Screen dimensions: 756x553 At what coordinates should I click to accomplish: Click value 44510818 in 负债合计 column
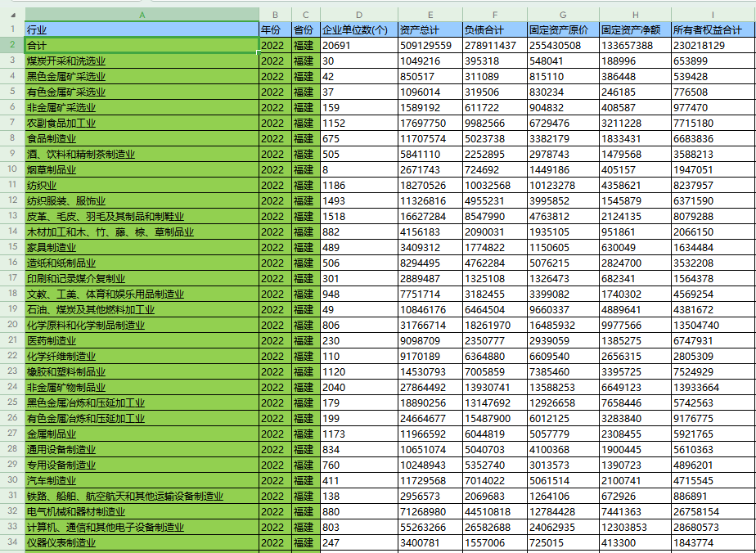coord(495,511)
